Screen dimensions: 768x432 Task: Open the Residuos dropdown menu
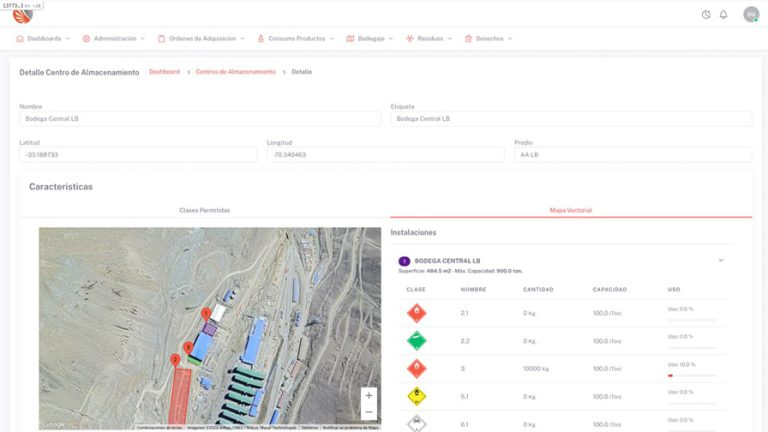click(x=429, y=38)
